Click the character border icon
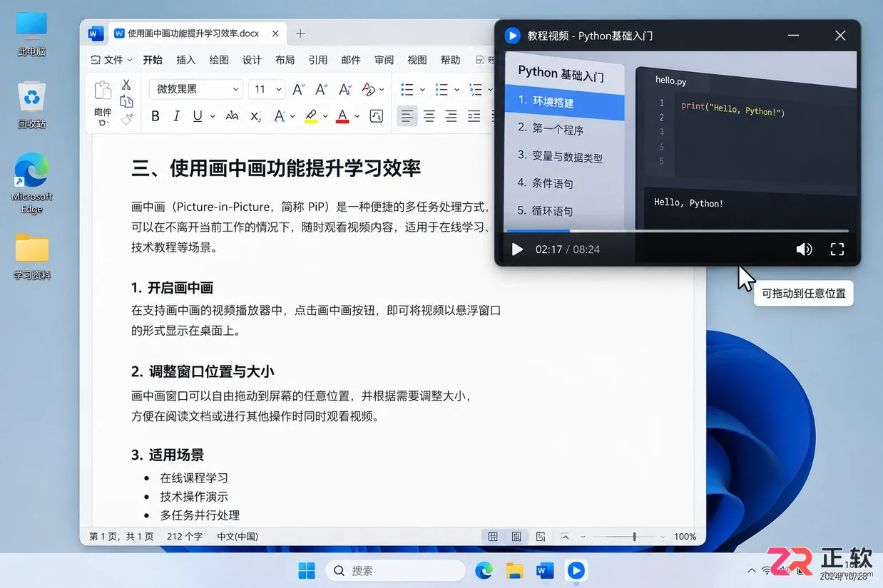883x588 pixels. point(377,116)
